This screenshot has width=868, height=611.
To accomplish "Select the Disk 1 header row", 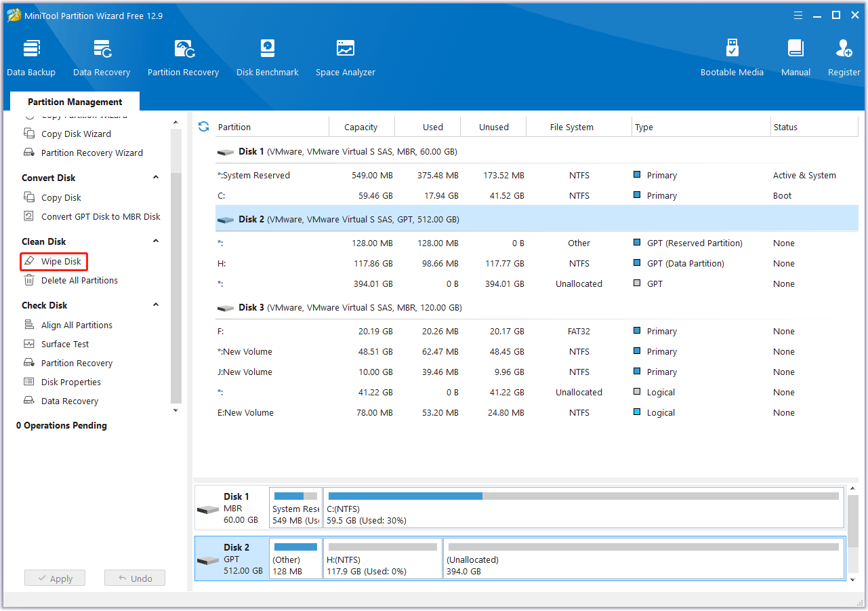I will tap(537, 152).
